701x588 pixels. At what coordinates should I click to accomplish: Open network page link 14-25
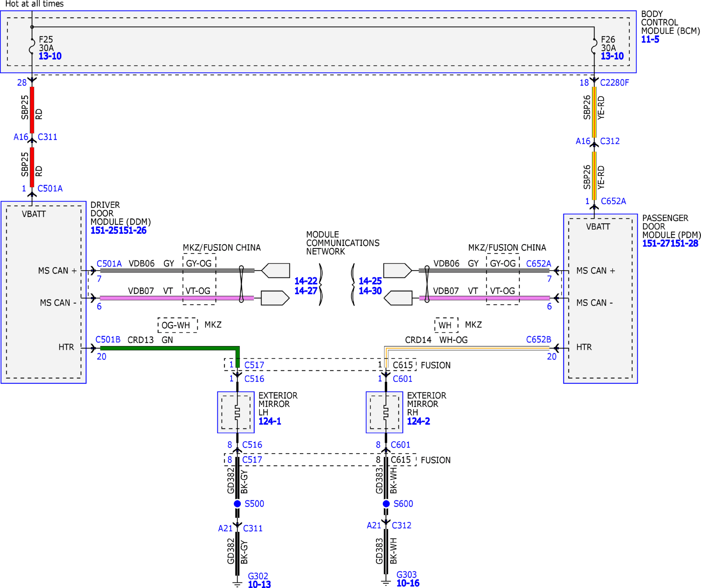click(370, 281)
